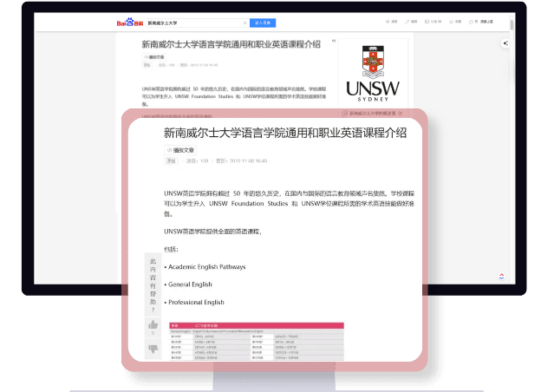The width and height of the screenshot is (541, 392).
Task: Click the thumbs-up helpful icon
Action: pos(153,324)
